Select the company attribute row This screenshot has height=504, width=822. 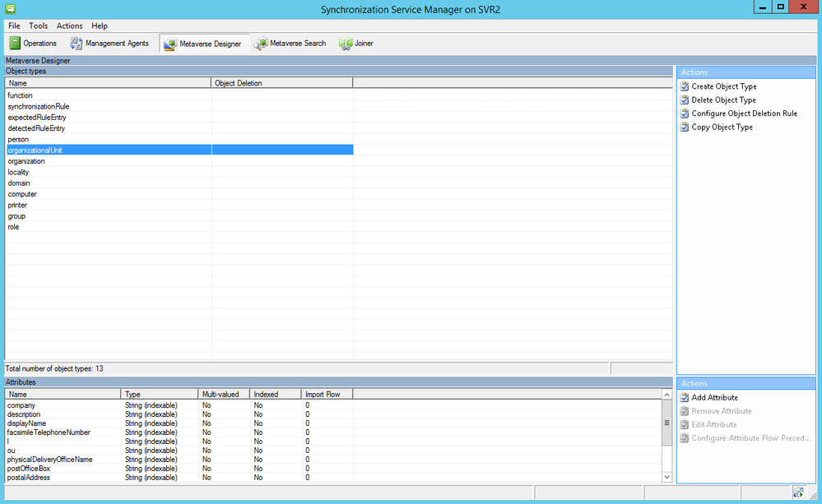point(179,405)
